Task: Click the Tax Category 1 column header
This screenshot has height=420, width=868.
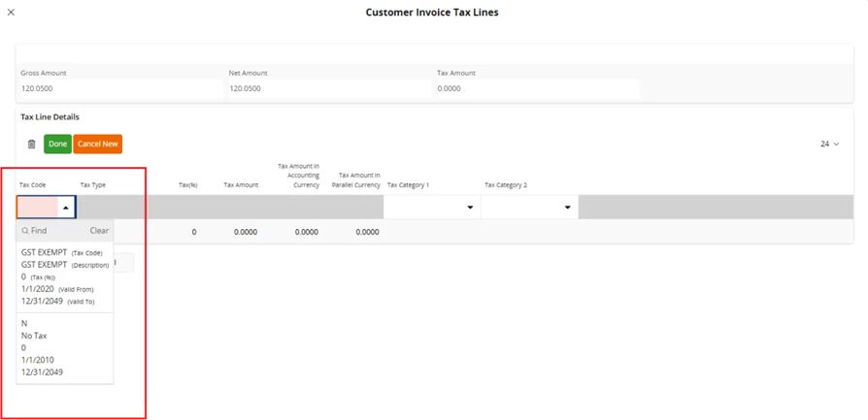Action: coord(408,185)
